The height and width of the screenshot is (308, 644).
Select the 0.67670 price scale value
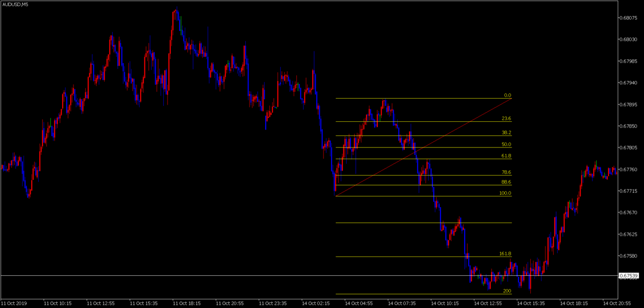pos(628,212)
